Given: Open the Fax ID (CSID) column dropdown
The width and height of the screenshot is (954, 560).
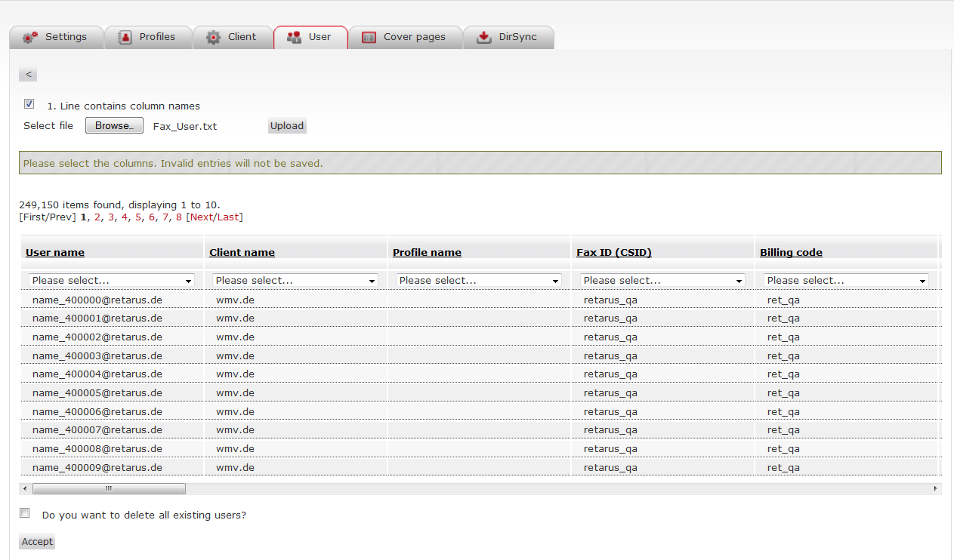Looking at the screenshot, I should point(662,280).
